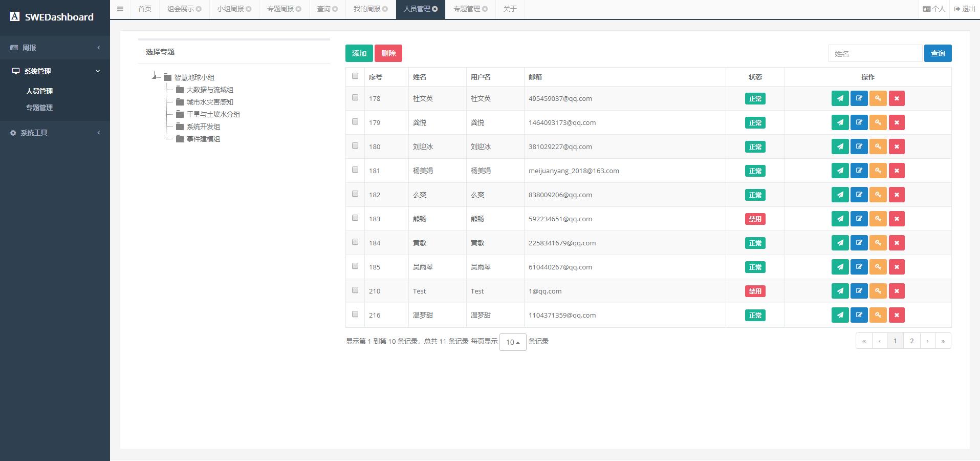The image size is (980, 461).
Task: Click the green 添加 button
Action: pos(359,53)
